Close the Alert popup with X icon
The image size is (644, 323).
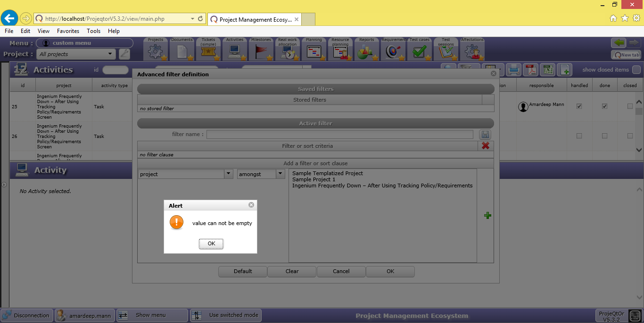[x=251, y=205]
